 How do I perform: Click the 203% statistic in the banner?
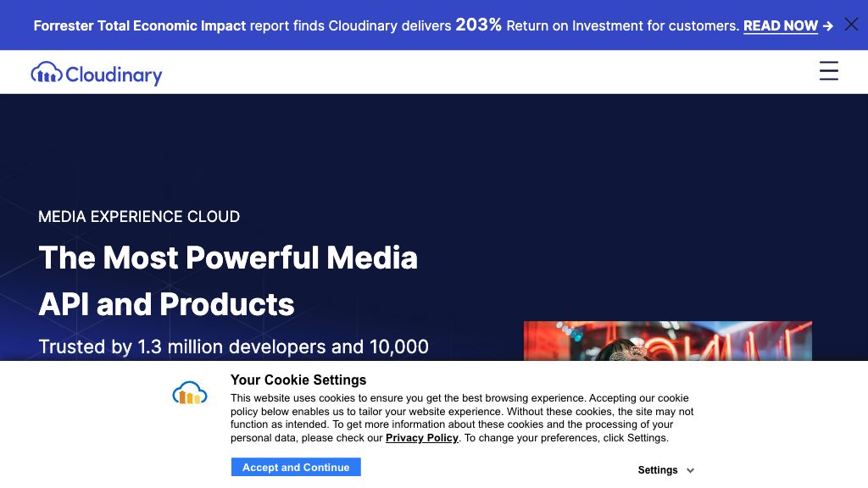pyautogui.click(x=479, y=25)
